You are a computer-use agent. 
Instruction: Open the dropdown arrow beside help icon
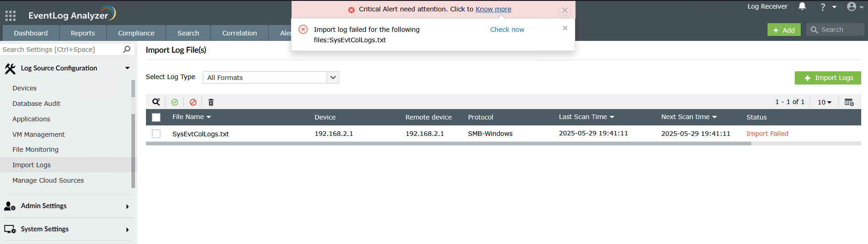834,7
